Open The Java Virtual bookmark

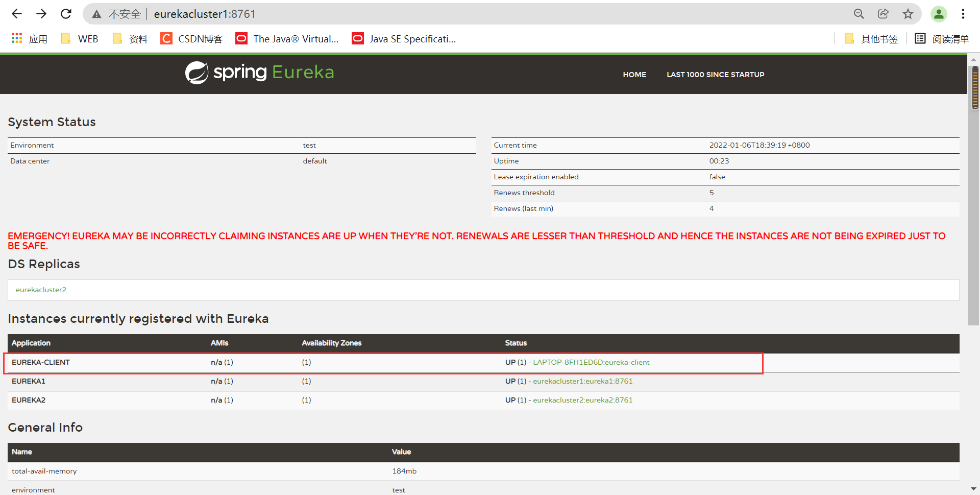[287, 39]
